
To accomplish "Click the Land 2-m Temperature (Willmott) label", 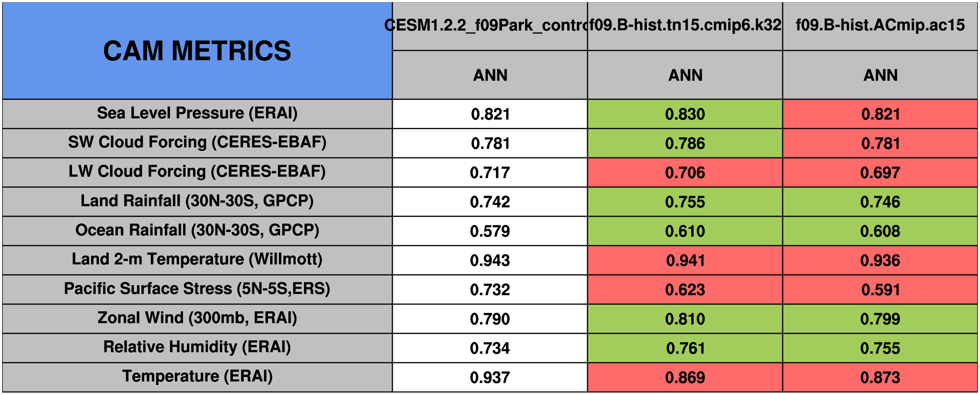I will tap(197, 260).
